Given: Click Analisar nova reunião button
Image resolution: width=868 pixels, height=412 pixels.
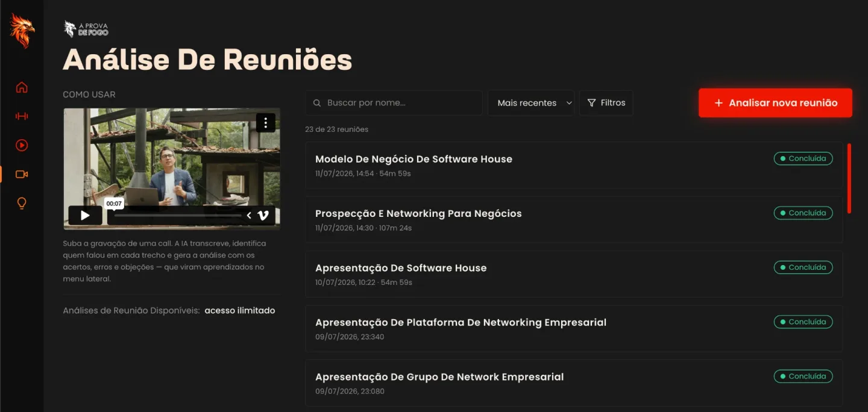Looking at the screenshot, I should [775, 103].
